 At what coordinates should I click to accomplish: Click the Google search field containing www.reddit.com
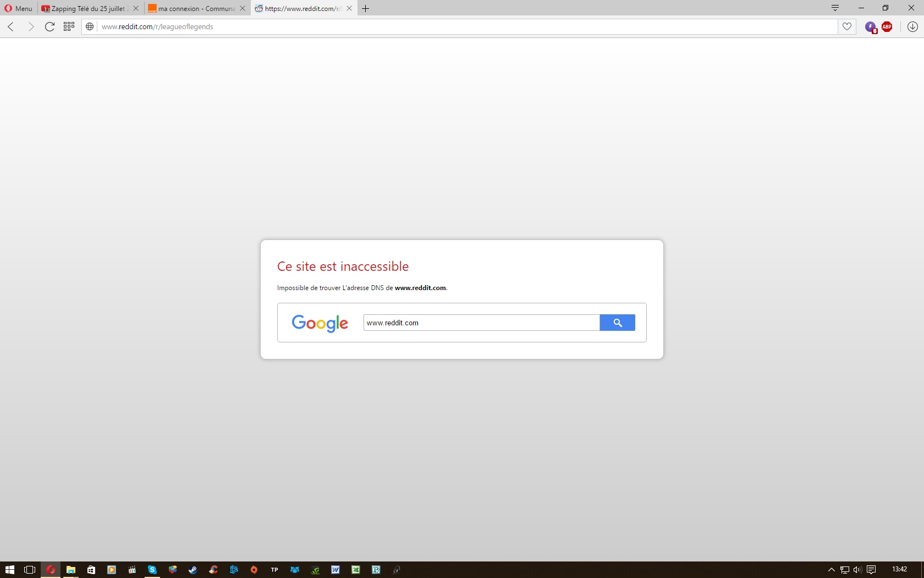pyautogui.click(x=481, y=323)
